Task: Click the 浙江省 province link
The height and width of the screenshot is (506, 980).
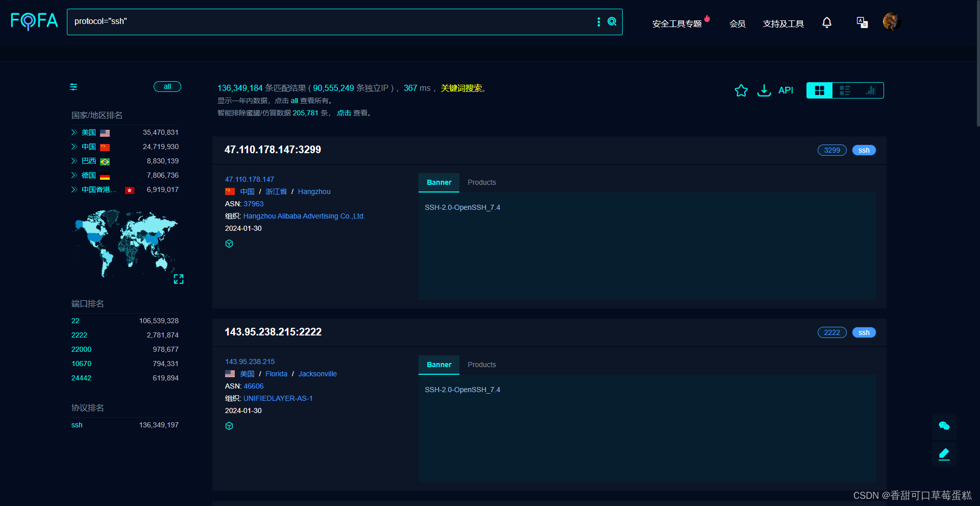Action: pyautogui.click(x=276, y=191)
